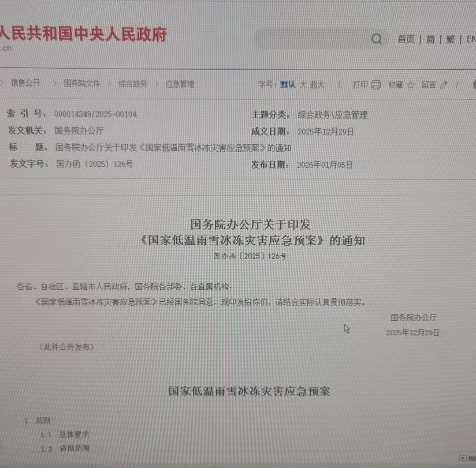
Task: Click the 中央人民政府 site title logo
Action: tap(83, 34)
